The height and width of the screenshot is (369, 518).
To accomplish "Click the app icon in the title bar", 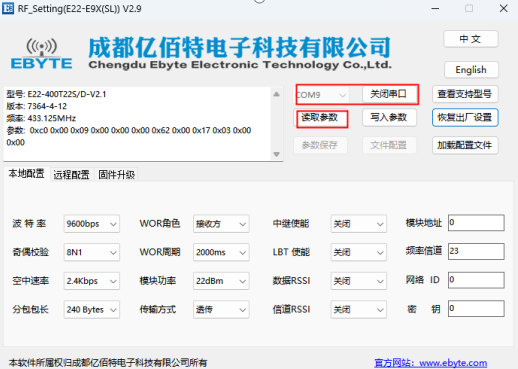I will [x=8, y=8].
